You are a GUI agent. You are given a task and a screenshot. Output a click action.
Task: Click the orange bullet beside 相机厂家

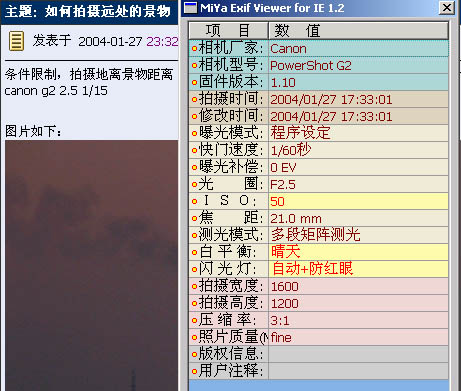(194, 49)
